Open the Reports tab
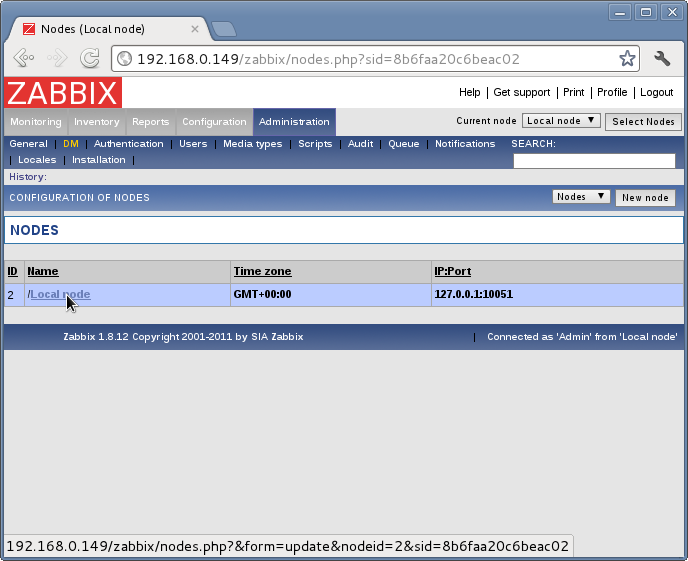This screenshot has height=561, width=688. click(150, 122)
